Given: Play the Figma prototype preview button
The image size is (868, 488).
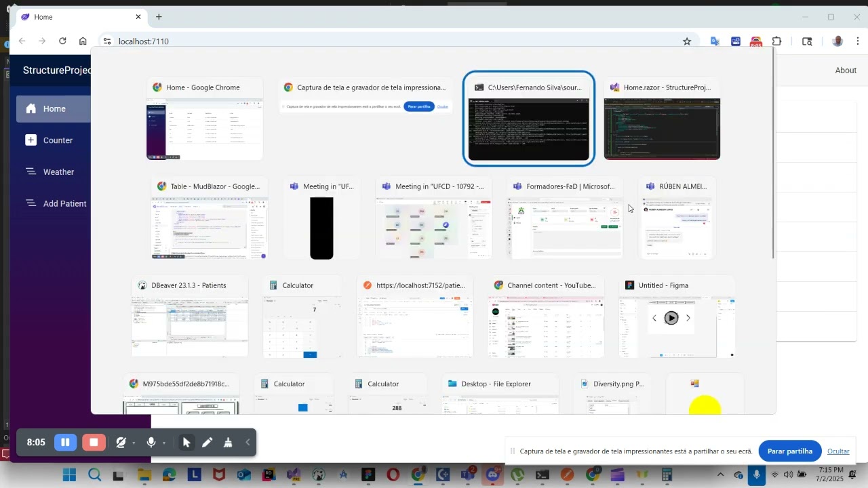Looking at the screenshot, I should click(671, 318).
